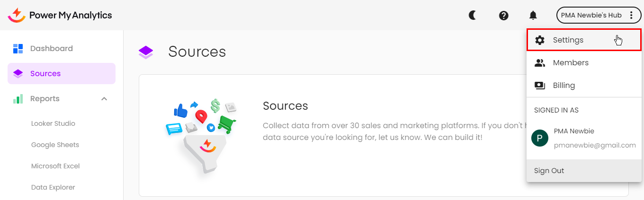Click the Members people icon

pyautogui.click(x=540, y=63)
